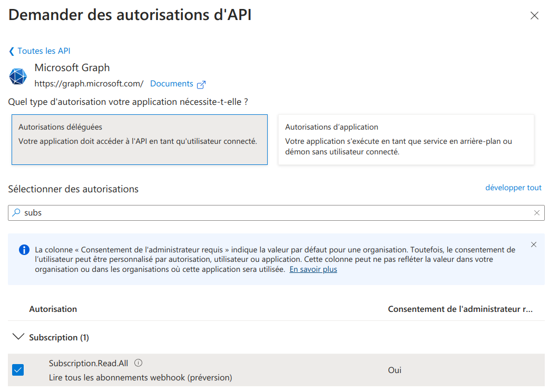
Task: Click the développer tout link
Action: 513,188
